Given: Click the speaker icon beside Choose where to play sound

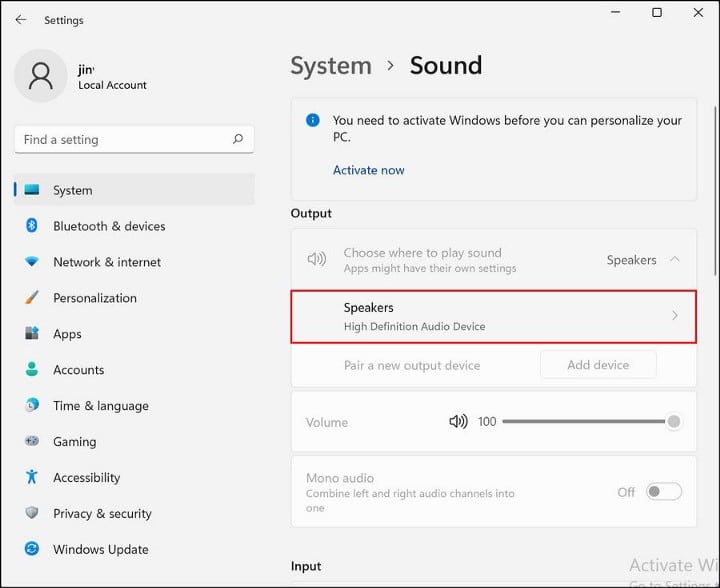Looking at the screenshot, I should pos(317,259).
